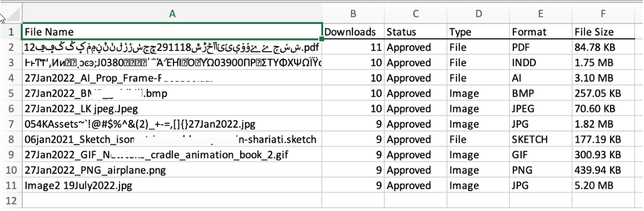
Task: Click the File Name header cell
Action: pyautogui.click(x=172, y=32)
